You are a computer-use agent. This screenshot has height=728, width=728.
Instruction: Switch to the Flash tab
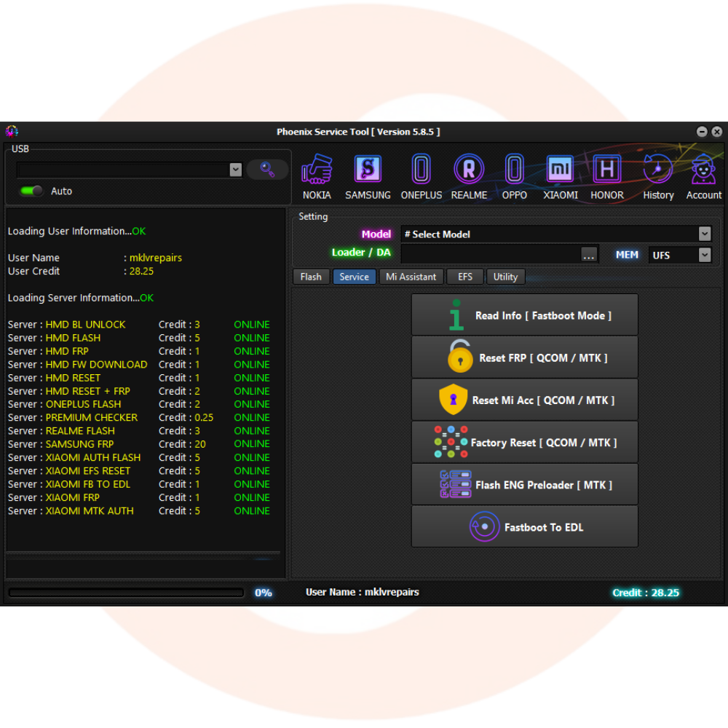(x=311, y=277)
